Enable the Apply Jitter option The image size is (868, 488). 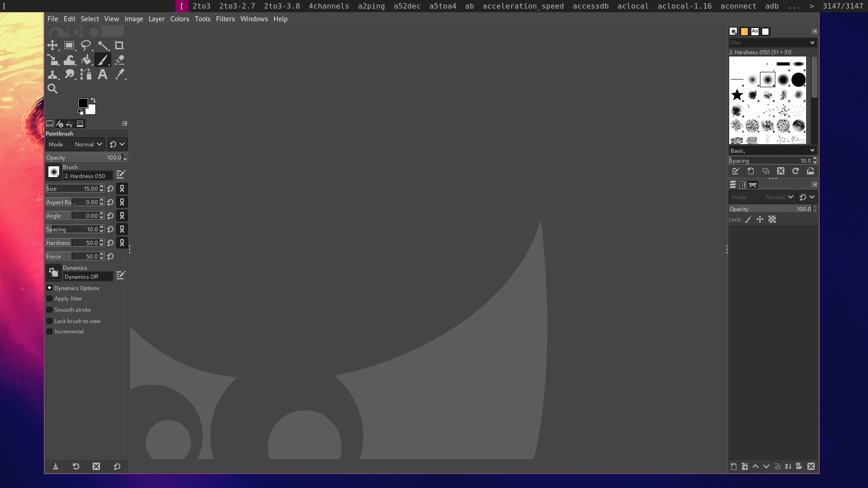[x=50, y=299]
